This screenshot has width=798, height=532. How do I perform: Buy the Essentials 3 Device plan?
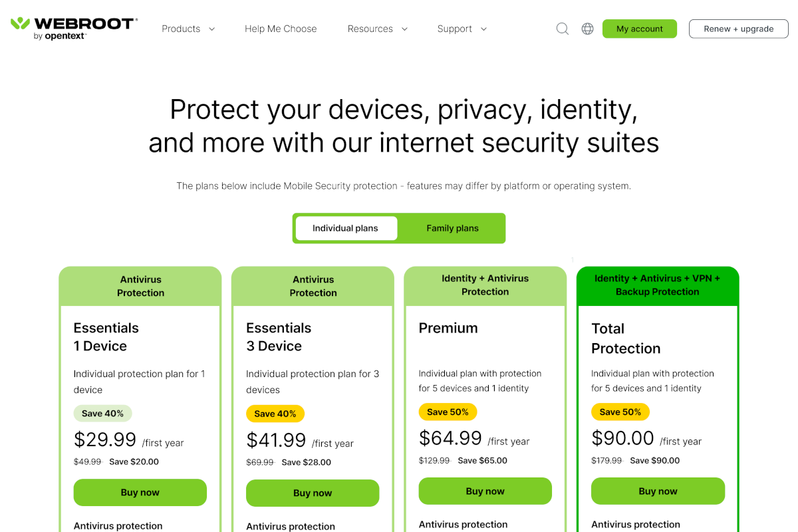[x=313, y=493]
